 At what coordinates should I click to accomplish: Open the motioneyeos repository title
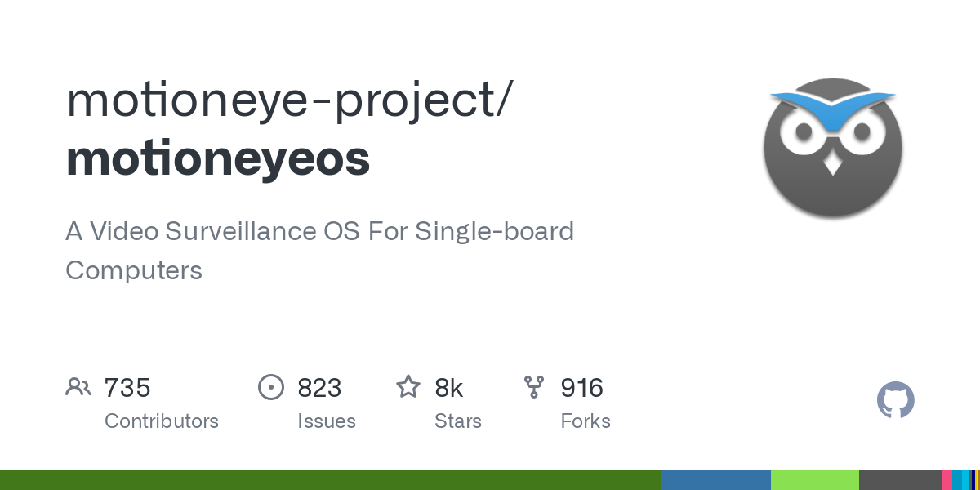(218, 159)
